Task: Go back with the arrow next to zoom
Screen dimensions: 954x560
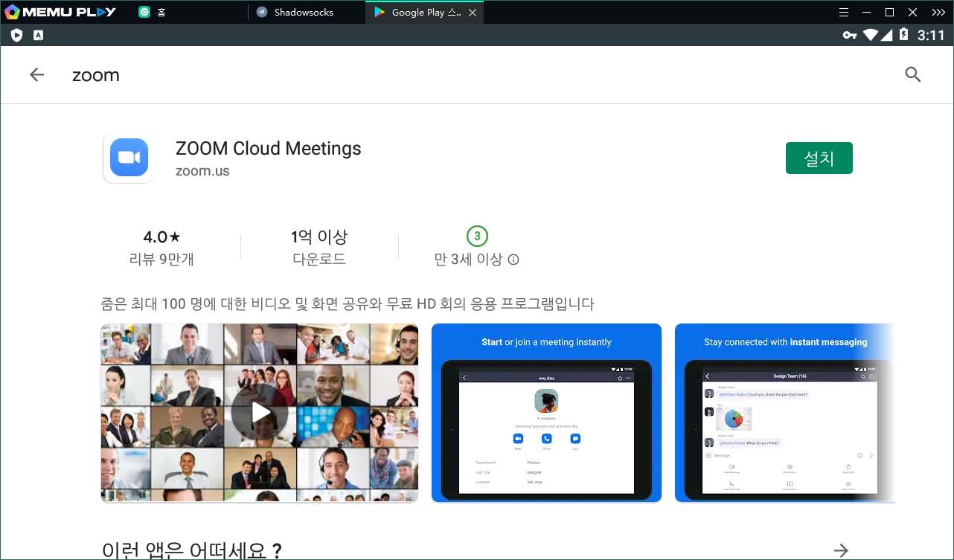Action: (36, 74)
